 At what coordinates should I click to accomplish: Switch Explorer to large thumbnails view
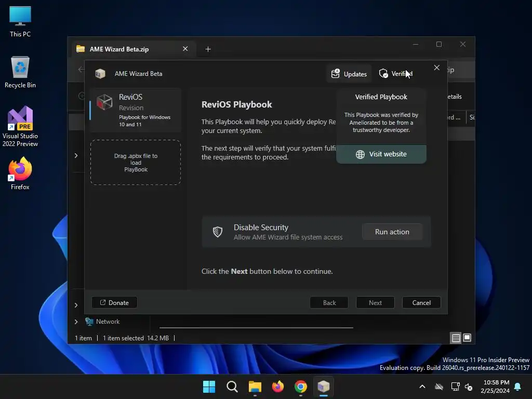pyautogui.click(x=467, y=338)
